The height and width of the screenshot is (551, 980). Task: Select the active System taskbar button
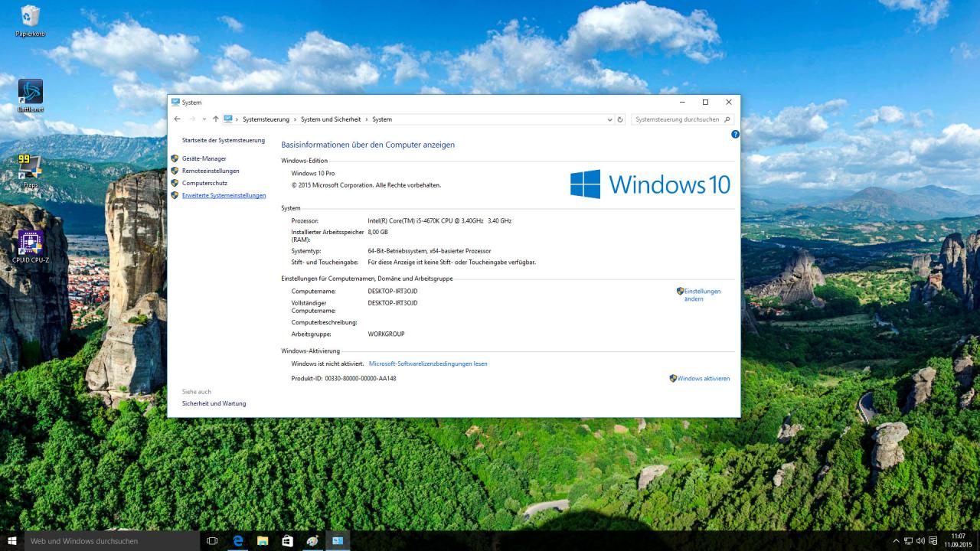pos(337,541)
